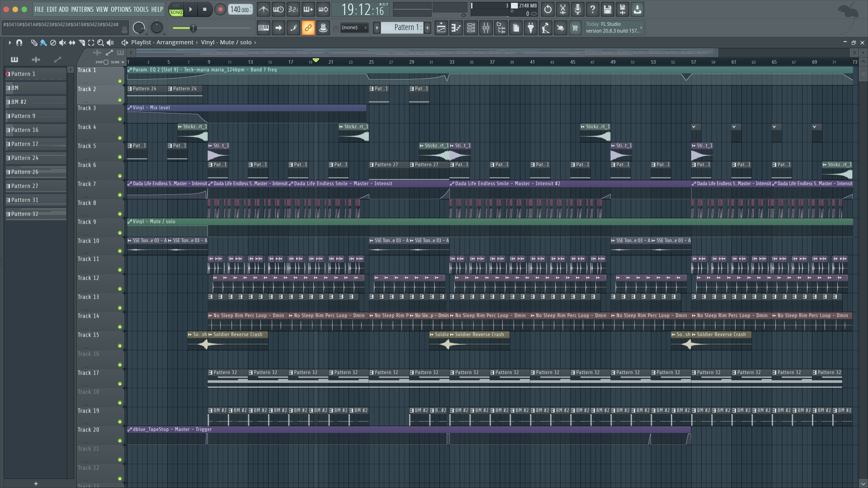The image size is (868, 488).
Task: Mute Track 14 using its green dot
Action: (120, 327)
